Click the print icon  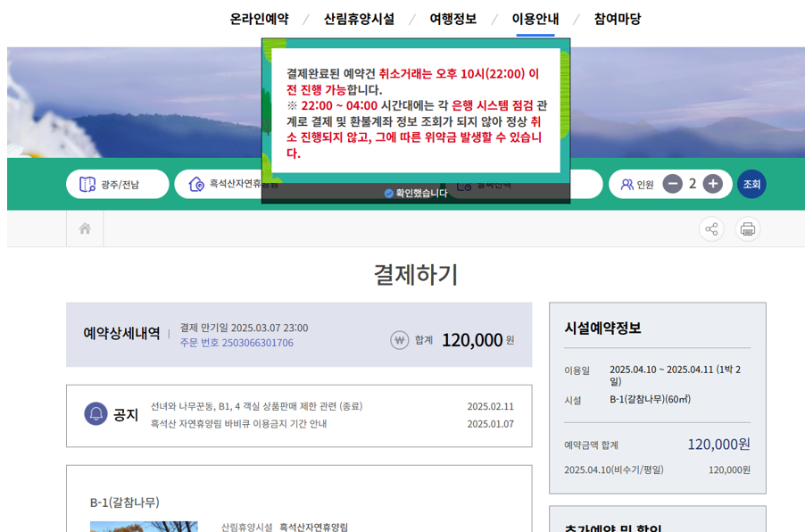[x=748, y=229]
